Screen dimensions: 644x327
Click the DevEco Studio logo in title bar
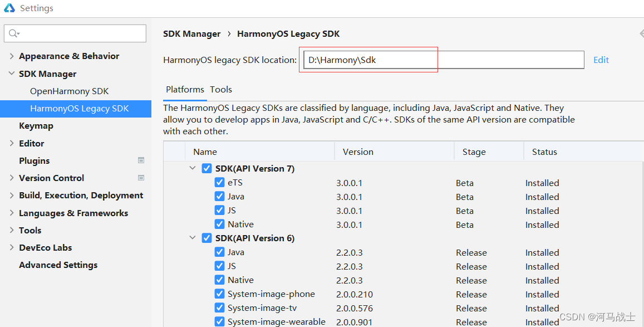point(8,8)
